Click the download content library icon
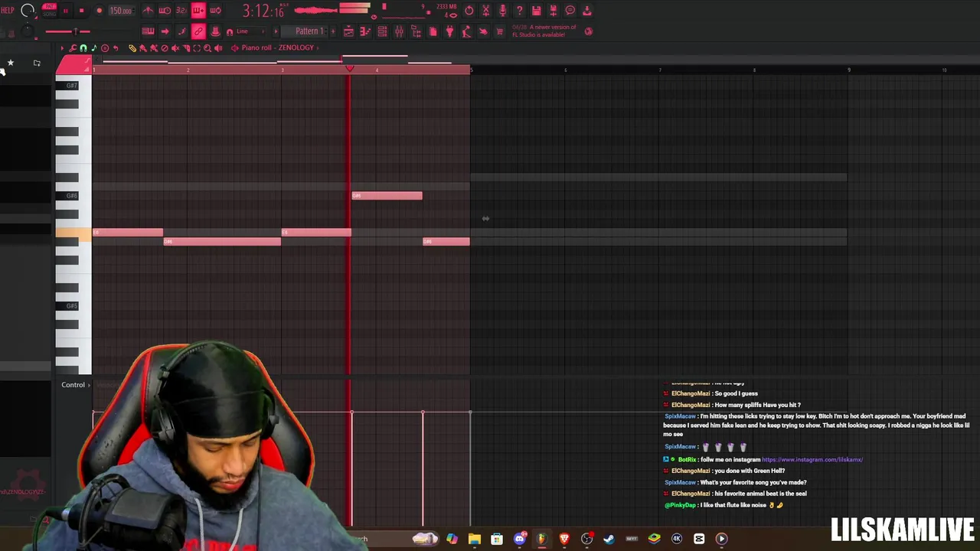The image size is (980, 551). [586, 11]
